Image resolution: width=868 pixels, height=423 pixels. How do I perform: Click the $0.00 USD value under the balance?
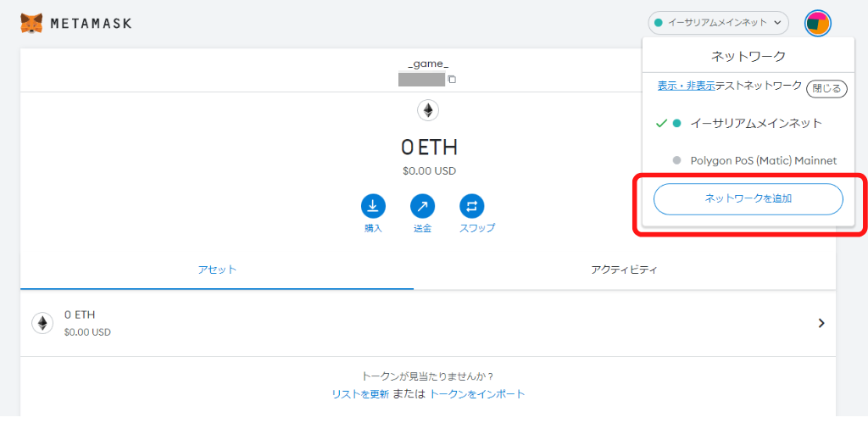tap(429, 171)
